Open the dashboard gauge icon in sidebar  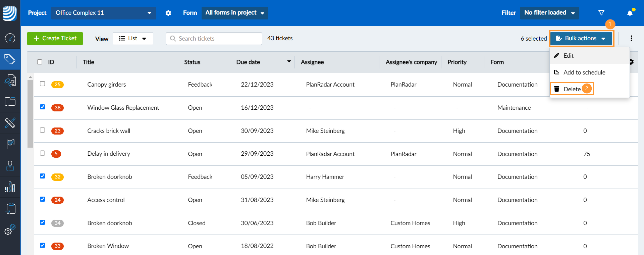click(10, 38)
